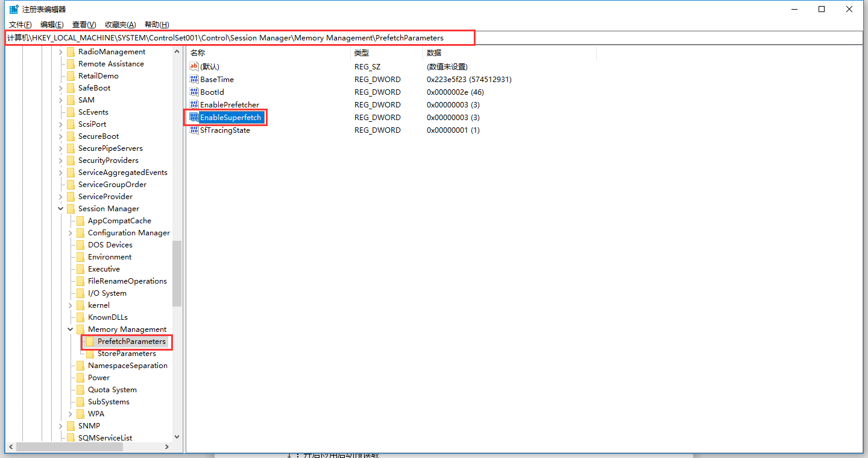The image size is (868, 458).
Task: Click the Quota System folder icon
Action: [80, 390]
